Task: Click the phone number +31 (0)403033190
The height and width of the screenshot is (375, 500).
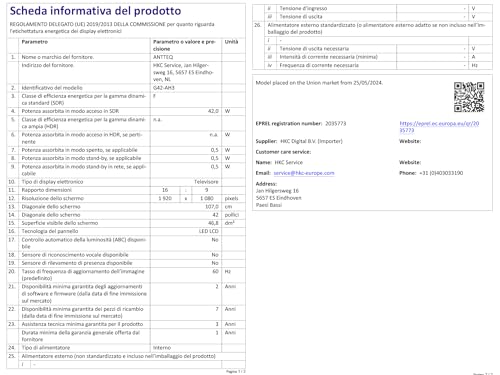Action: tap(441, 173)
